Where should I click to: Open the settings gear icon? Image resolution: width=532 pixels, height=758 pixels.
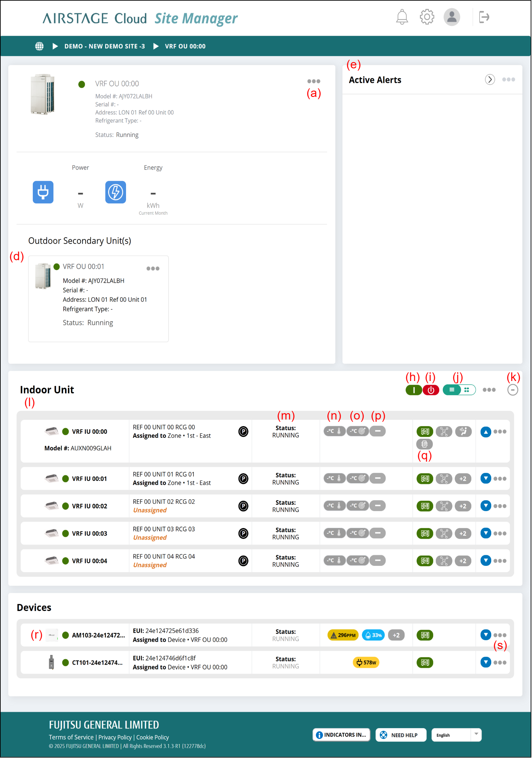(427, 17)
